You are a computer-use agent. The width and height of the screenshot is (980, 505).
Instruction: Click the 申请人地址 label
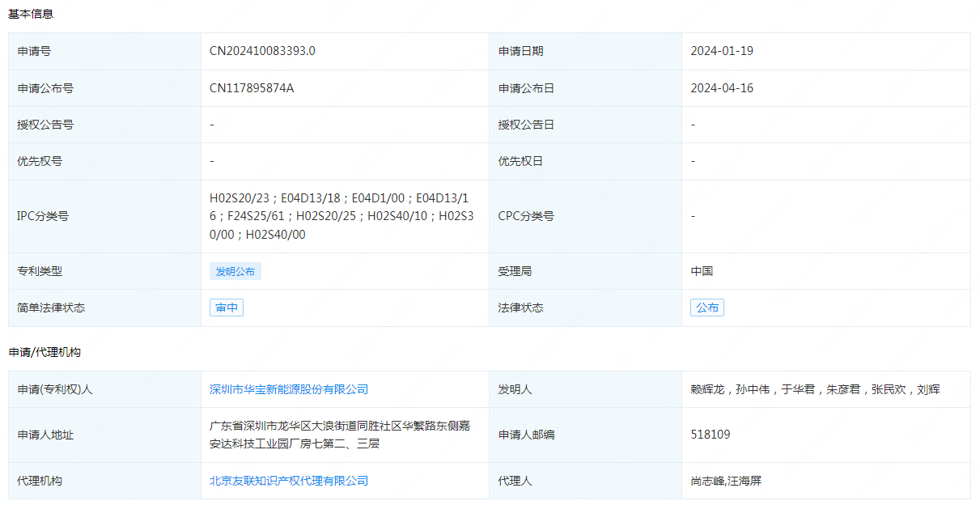(x=45, y=435)
